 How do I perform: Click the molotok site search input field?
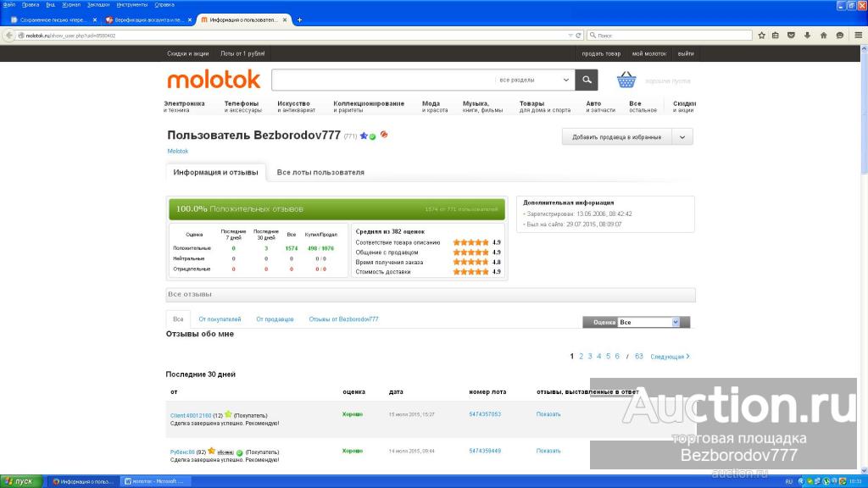(x=382, y=80)
